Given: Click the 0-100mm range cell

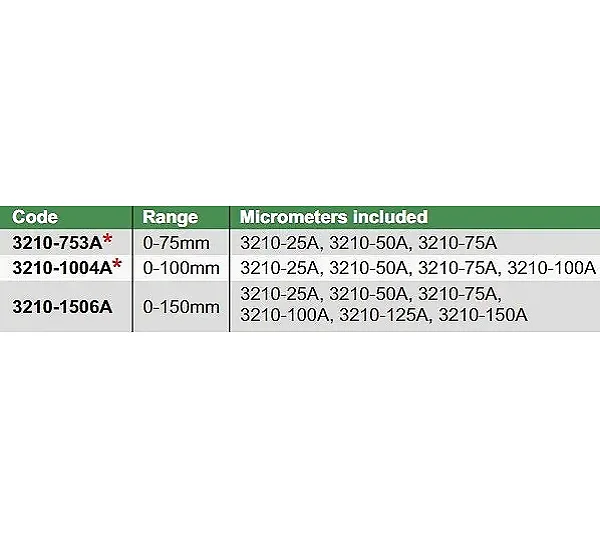Looking at the screenshot, I should (x=181, y=268).
